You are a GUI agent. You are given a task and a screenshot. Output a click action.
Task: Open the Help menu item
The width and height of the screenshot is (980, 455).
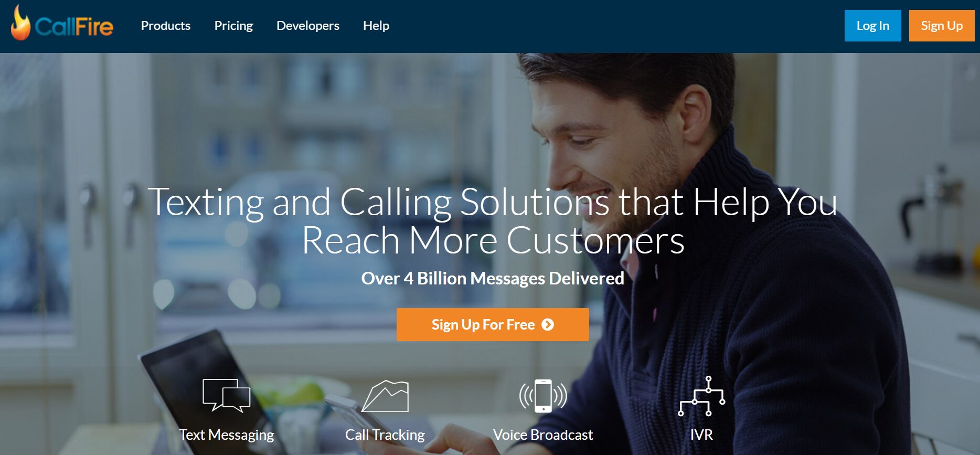[x=376, y=26]
